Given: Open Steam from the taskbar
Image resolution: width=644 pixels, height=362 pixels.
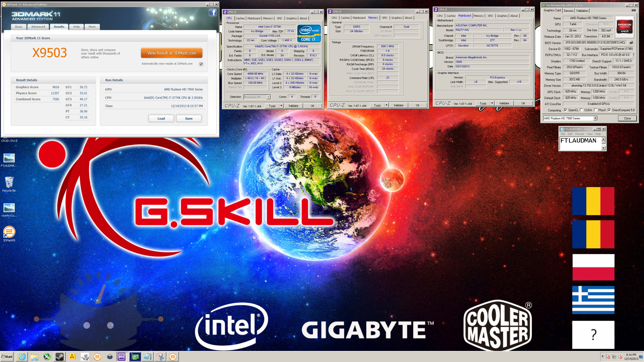Looking at the screenshot, I should (60, 356).
